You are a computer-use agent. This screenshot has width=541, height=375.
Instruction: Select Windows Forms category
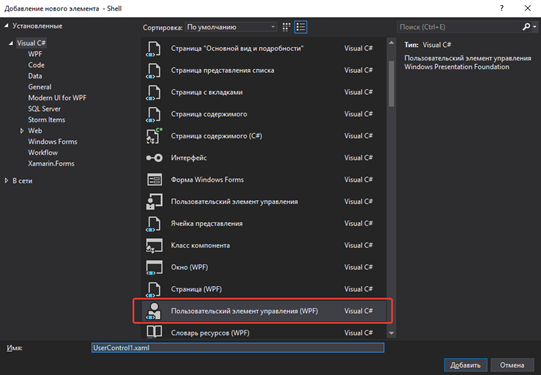[52, 141]
